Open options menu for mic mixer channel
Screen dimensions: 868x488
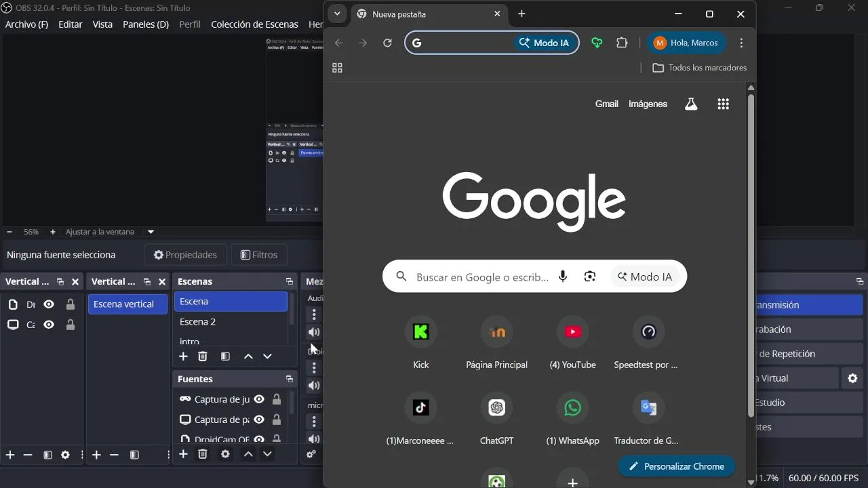tap(314, 421)
